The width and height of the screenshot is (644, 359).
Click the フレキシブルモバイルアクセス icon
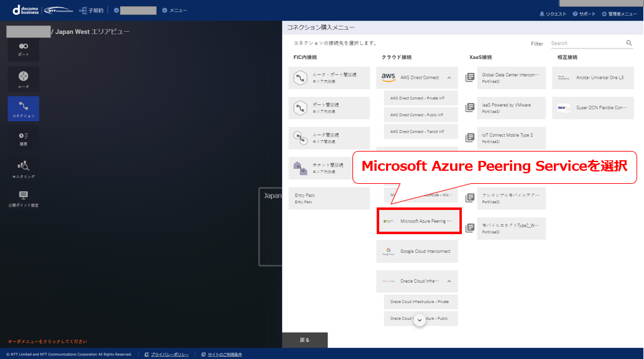[470, 198]
